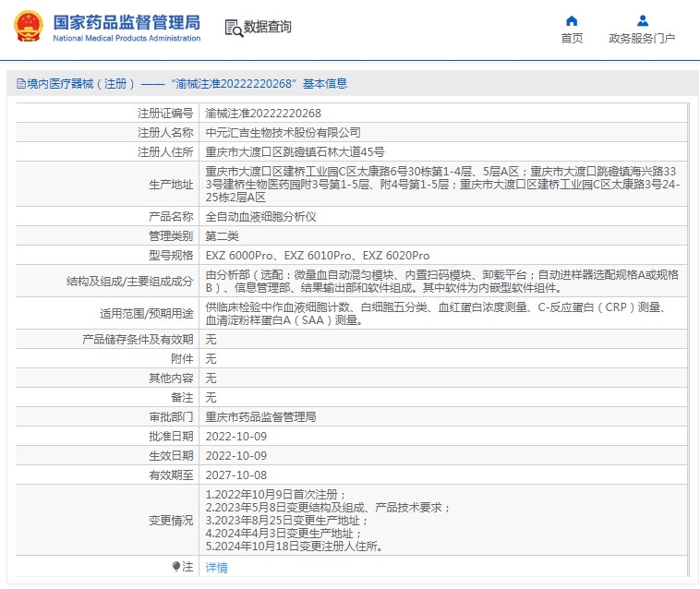
Task: Click the 注册人住所 row label
Action: point(165,152)
